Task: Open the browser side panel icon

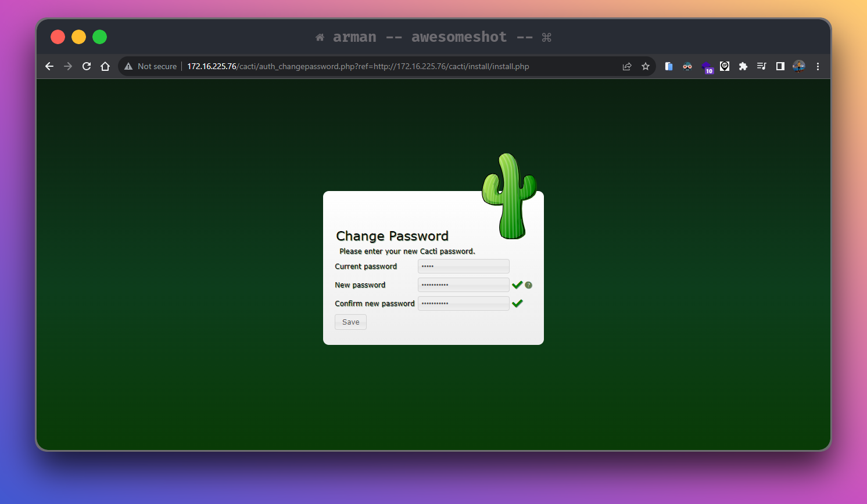Action: pyautogui.click(x=780, y=66)
